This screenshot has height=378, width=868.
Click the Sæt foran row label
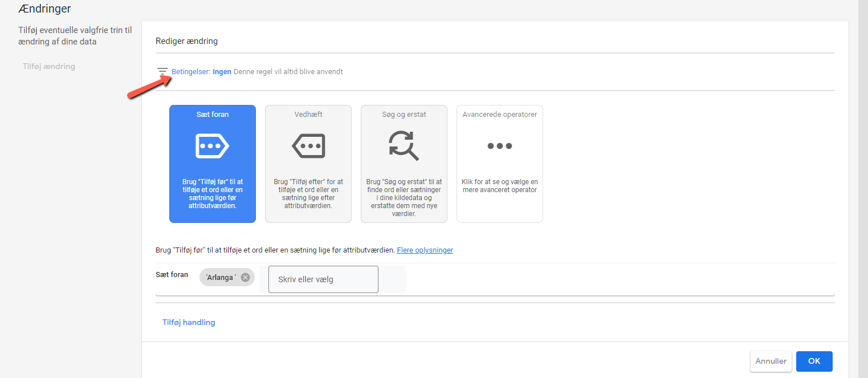(x=172, y=274)
